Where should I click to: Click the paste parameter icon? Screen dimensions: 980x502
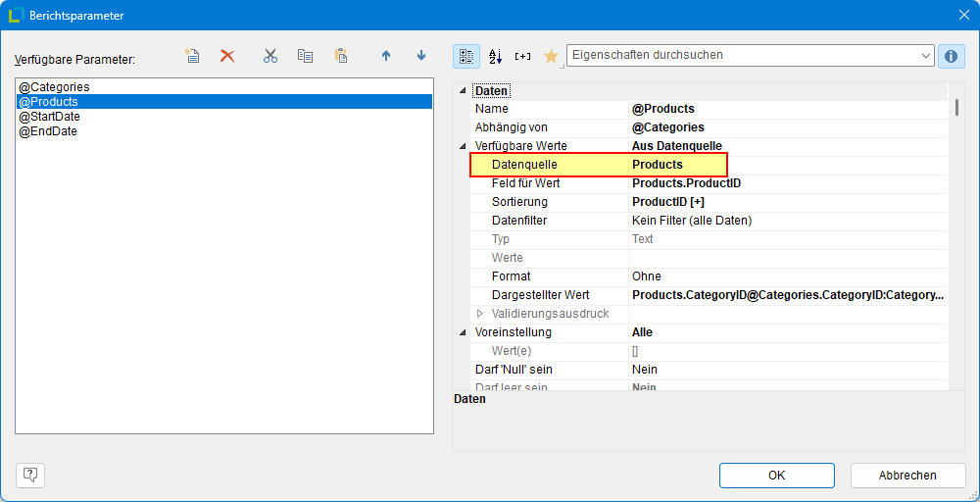pos(341,56)
